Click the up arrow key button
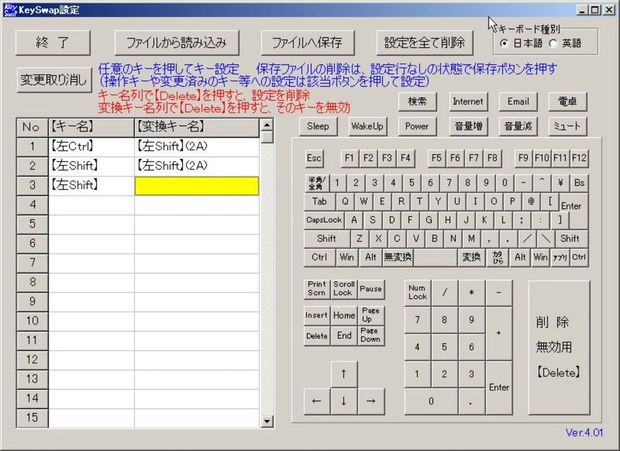Viewport: 620px width, 451px height. (344, 374)
